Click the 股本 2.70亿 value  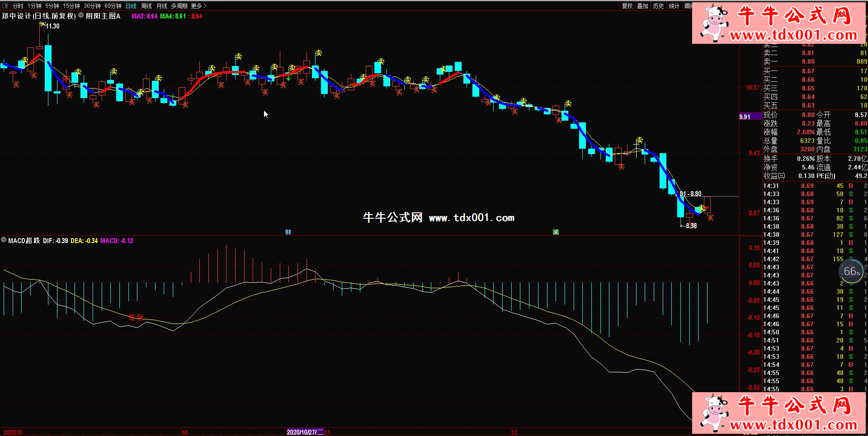[858, 159]
